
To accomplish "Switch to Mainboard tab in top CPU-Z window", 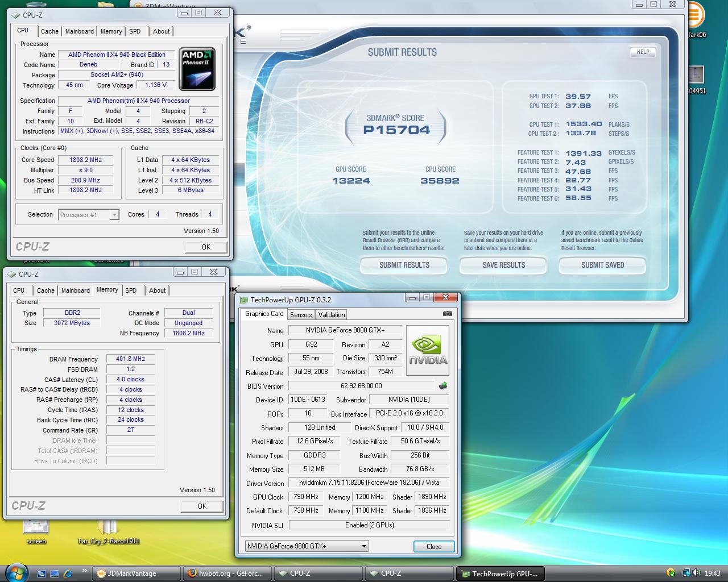I will tap(80, 31).
